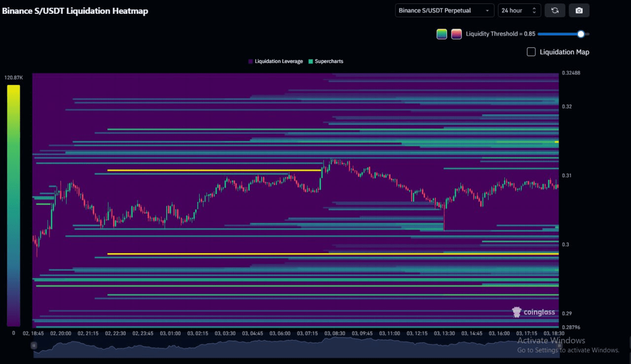Select the pink-orange color theme swatch
The height and width of the screenshot is (364, 631).
tap(456, 34)
